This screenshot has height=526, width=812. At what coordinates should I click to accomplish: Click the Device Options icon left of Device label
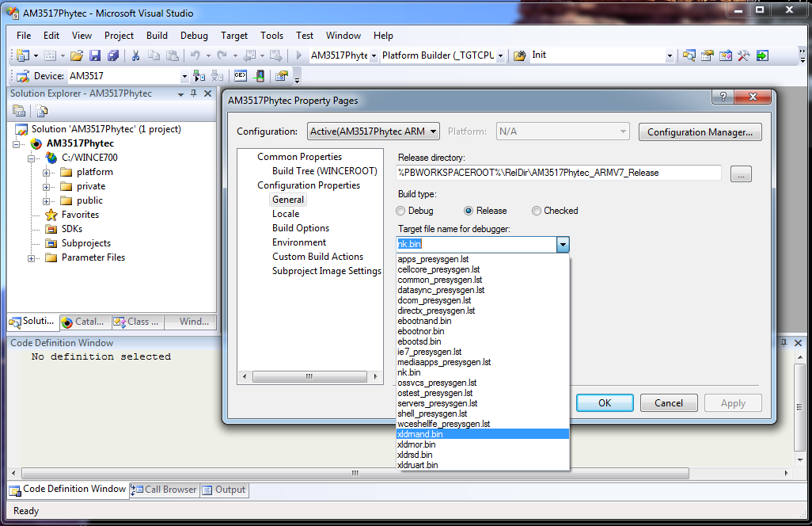tap(23, 77)
